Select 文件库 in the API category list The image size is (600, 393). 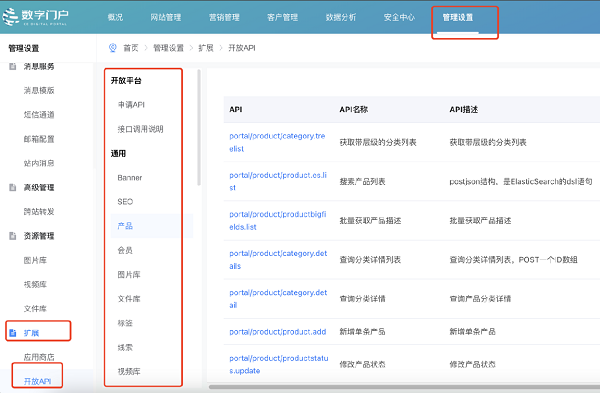[129, 298]
